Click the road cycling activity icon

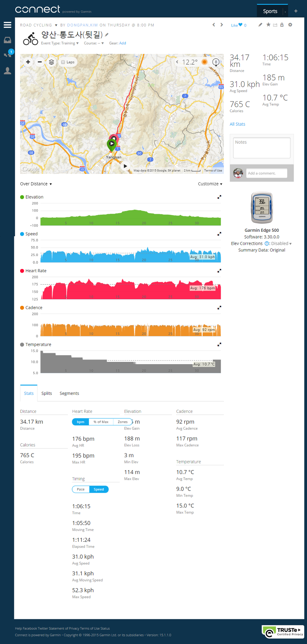click(31, 38)
